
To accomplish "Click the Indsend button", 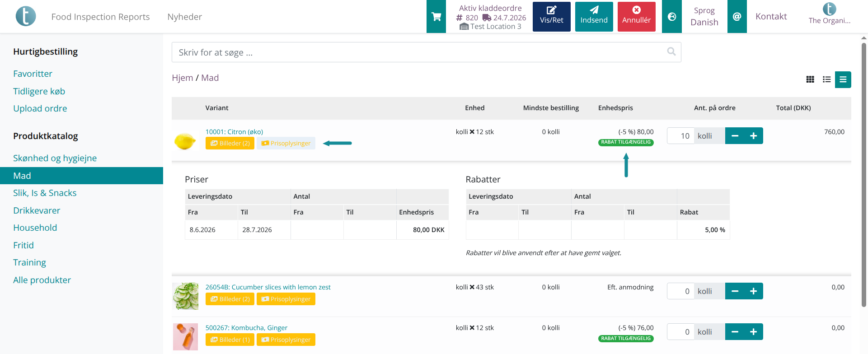I will click(594, 17).
